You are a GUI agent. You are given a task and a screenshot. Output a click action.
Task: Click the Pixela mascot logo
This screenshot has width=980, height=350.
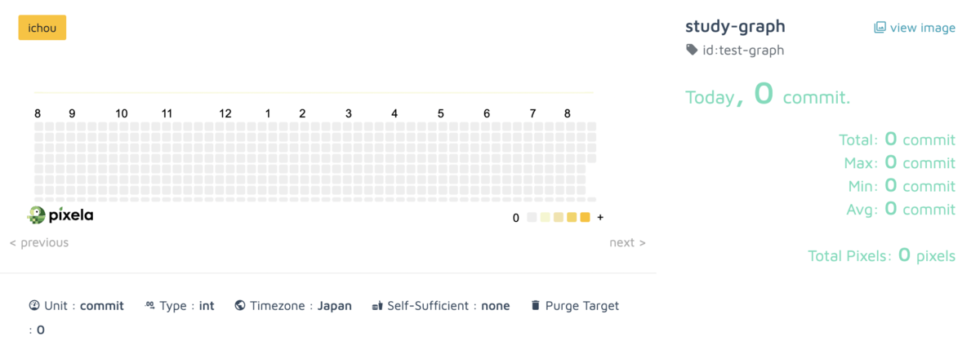pyautogui.click(x=37, y=215)
